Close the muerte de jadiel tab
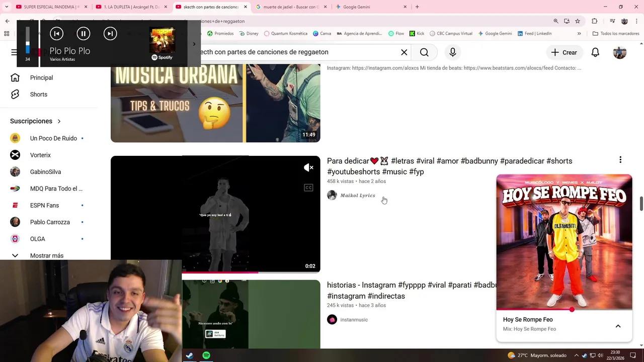Viewport: 644px width, 362px height. [x=325, y=7]
